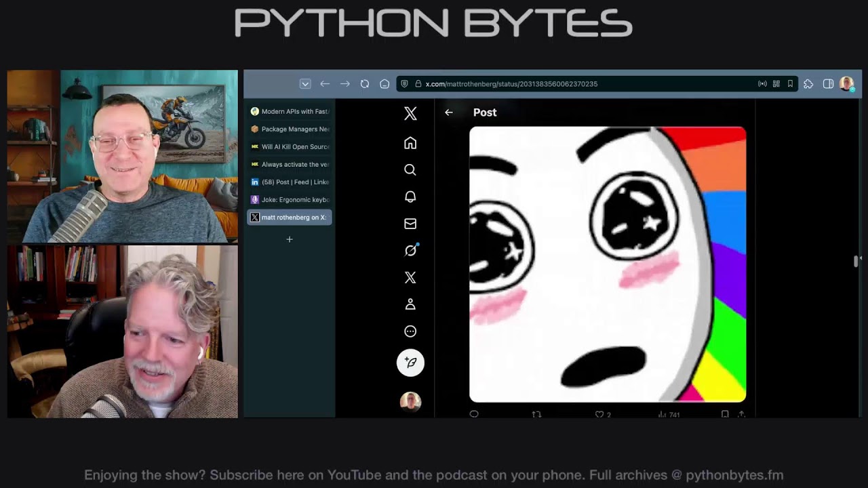Repost the tweet
The height and width of the screenshot is (488, 868).
pyautogui.click(x=536, y=414)
